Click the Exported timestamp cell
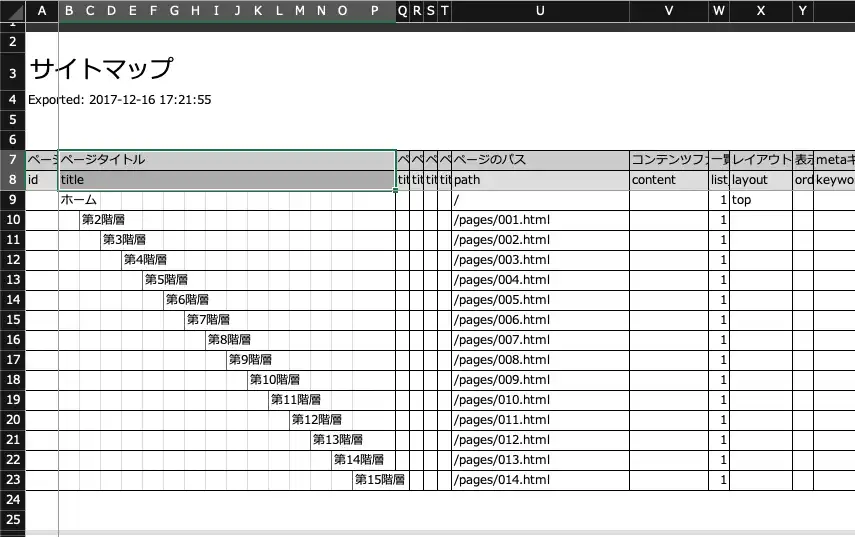Screen dimensions: 855x537 (119, 100)
